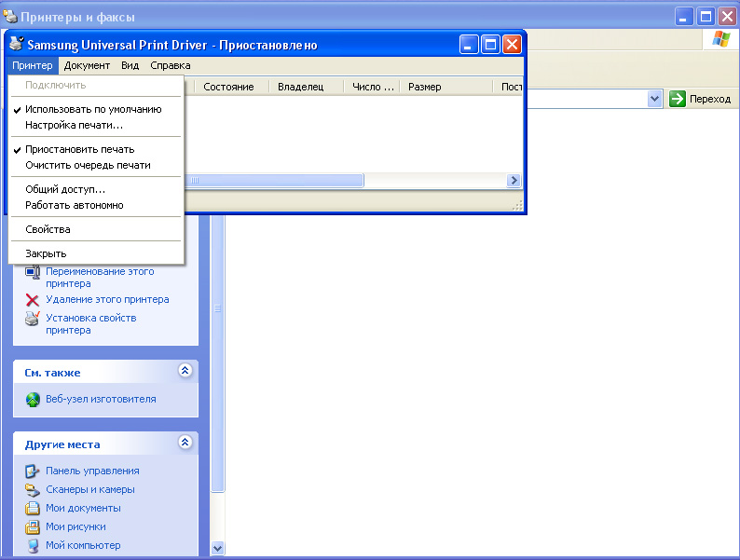Open the 'Мои рисунки' link

[x=75, y=526]
